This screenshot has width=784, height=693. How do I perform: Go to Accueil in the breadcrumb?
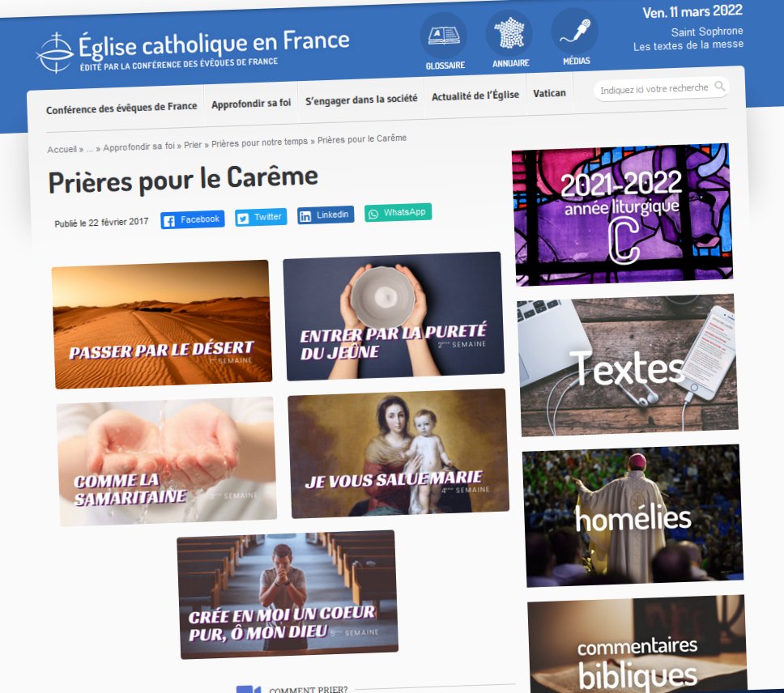62,149
